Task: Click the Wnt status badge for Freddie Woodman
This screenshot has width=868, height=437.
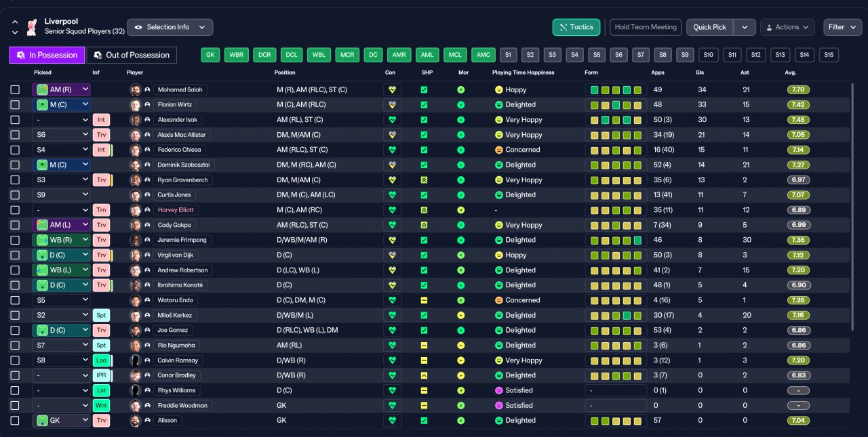Action: coord(101,405)
